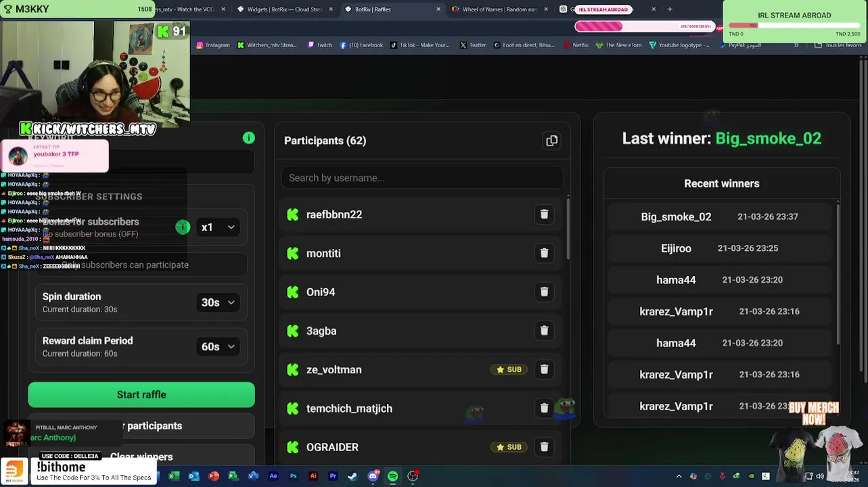Close the Wheel of Names tab

545,9
